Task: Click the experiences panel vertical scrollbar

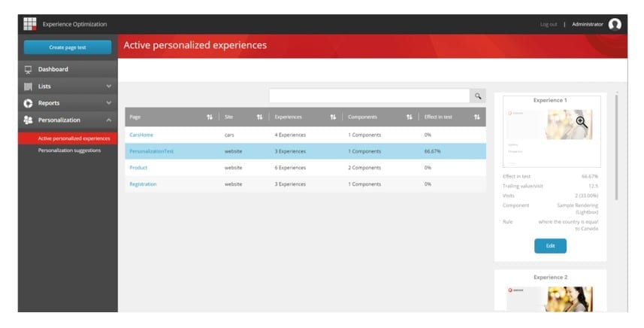Action: [616, 147]
